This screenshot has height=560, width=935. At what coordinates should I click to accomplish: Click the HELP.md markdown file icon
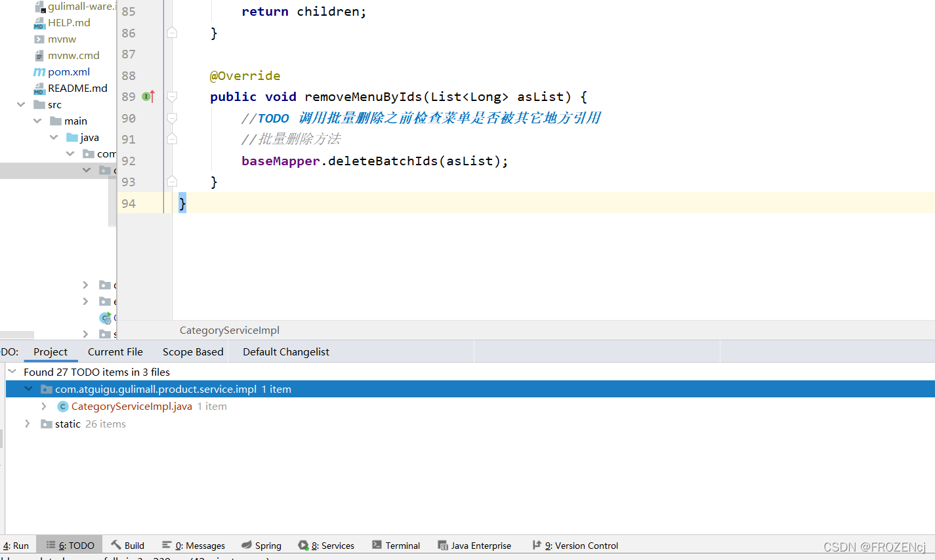click(39, 23)
